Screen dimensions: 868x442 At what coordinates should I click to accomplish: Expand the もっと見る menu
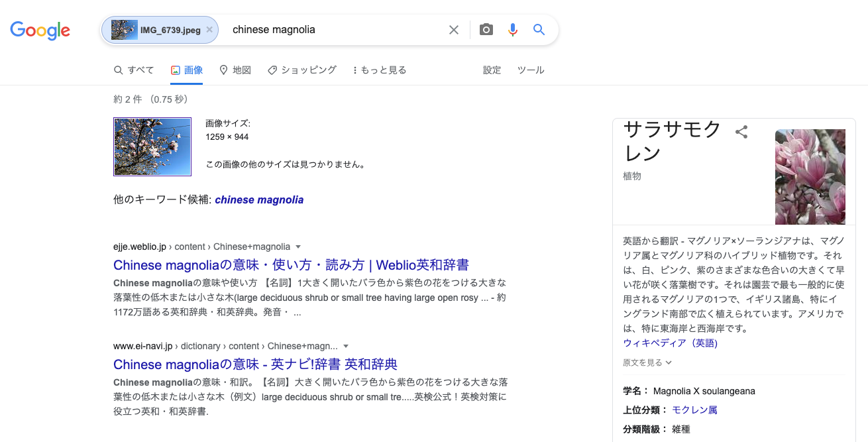[x=380, y=70]
